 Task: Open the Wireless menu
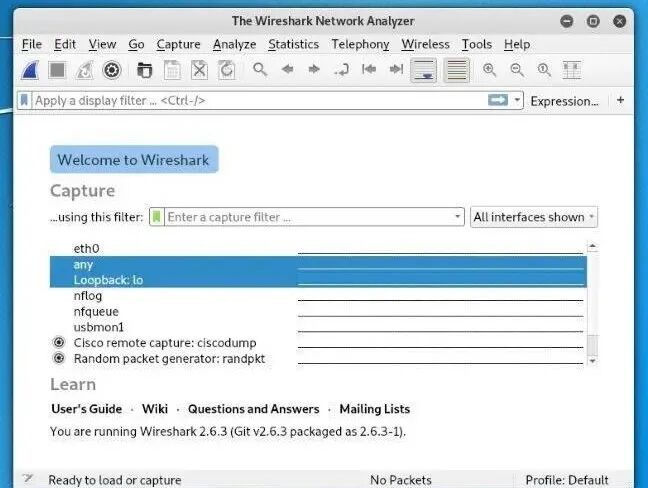click(425, 44)
